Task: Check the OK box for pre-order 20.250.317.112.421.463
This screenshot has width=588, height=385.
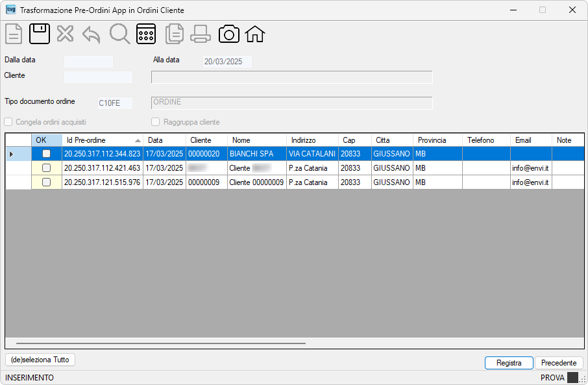Action: 47,168
